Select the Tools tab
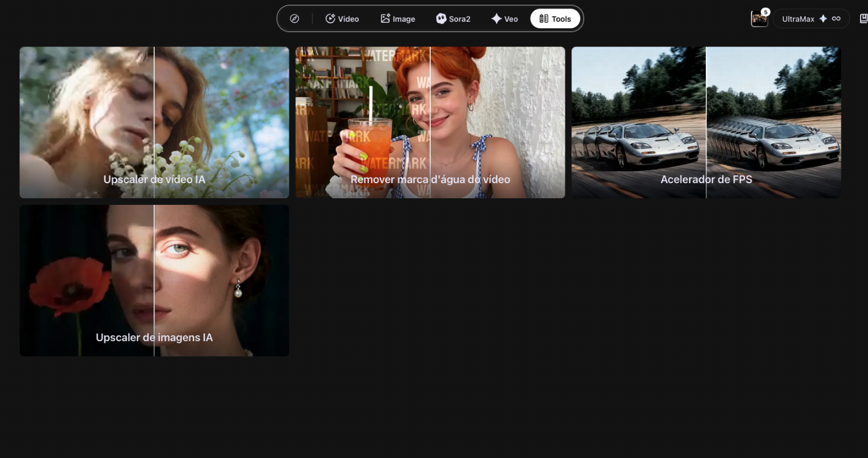Screen dimensions: 868x458 [555, 19]
